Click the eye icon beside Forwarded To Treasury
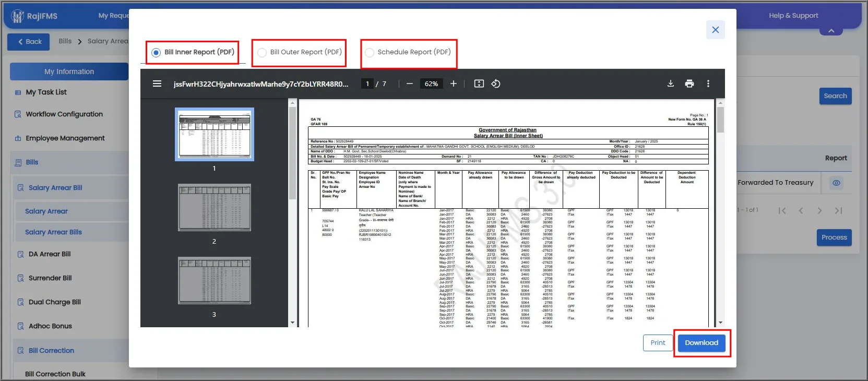Viewport: 868px width, 381px height. pos(836,183)
